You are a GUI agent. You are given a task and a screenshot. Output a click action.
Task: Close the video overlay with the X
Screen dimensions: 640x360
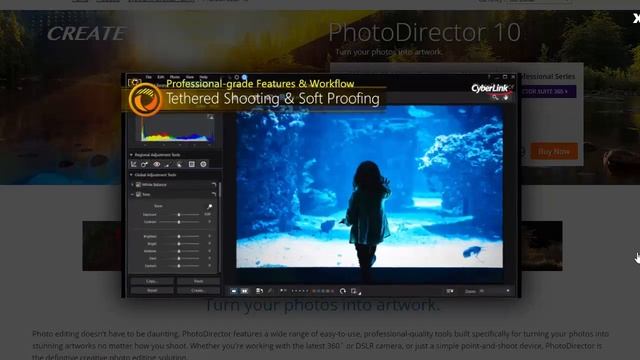[x=636, y=18]
